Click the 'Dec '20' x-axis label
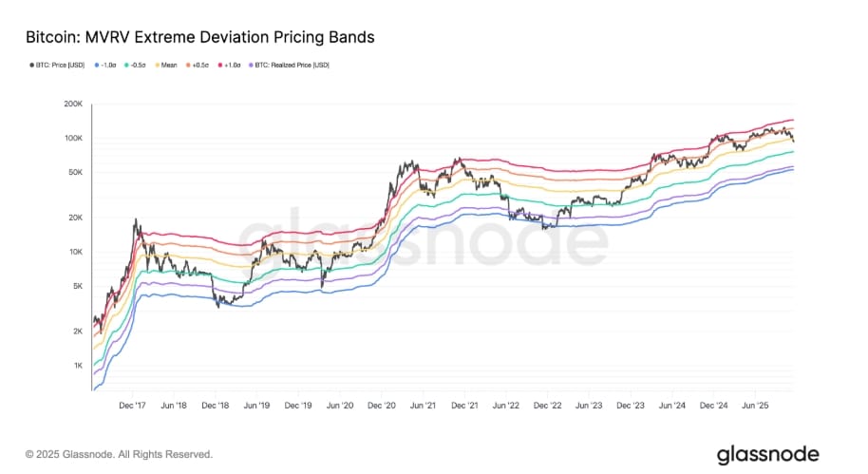The image size is (868, 474). pyautogui.click(x=382, y=406)
